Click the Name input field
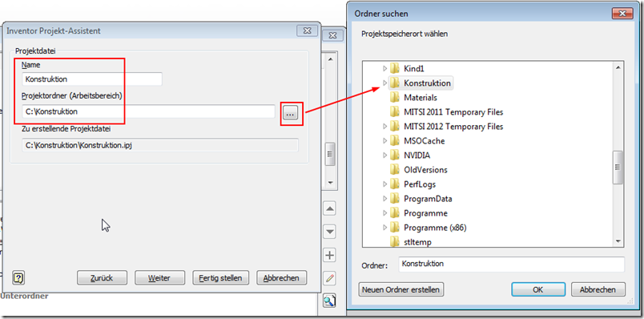 tap(92, 79)
